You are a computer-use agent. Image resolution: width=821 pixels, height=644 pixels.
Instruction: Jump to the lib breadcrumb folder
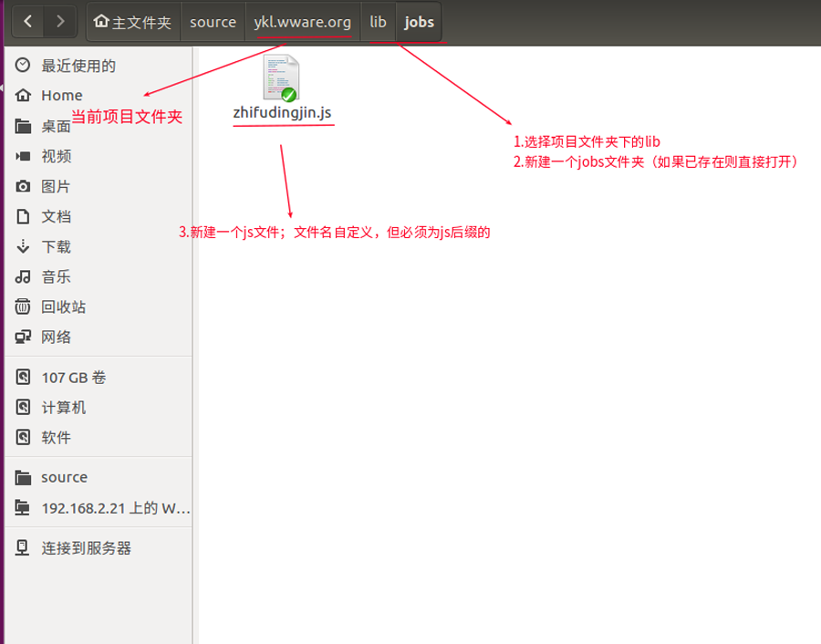pos(378,22)
